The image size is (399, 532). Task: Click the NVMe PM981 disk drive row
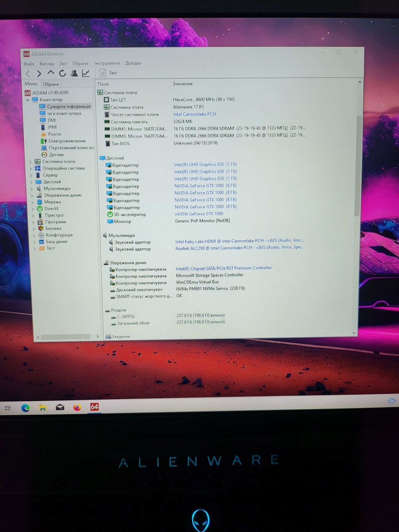click(x=177, y=289)
